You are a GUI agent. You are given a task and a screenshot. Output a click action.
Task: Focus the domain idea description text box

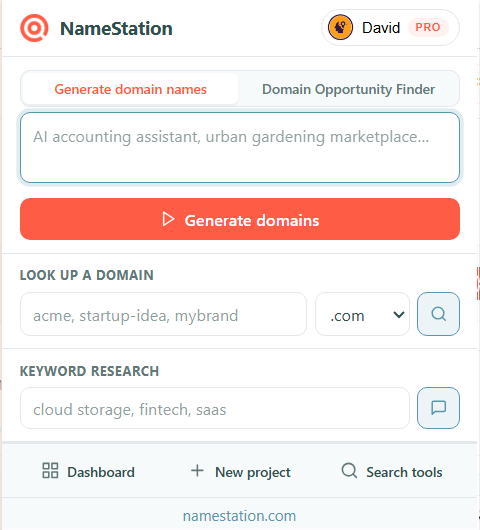pyautogui.click(x=240, y=148)
